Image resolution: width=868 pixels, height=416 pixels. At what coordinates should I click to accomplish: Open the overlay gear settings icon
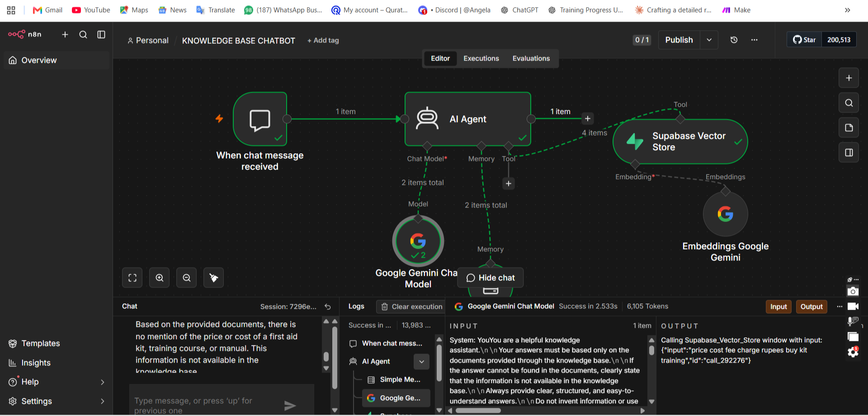pos(853,352)
